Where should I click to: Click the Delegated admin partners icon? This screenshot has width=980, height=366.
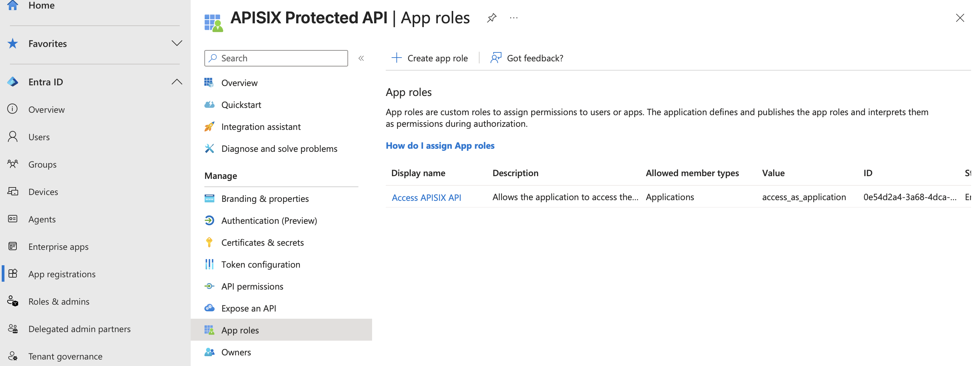point(13,329)
